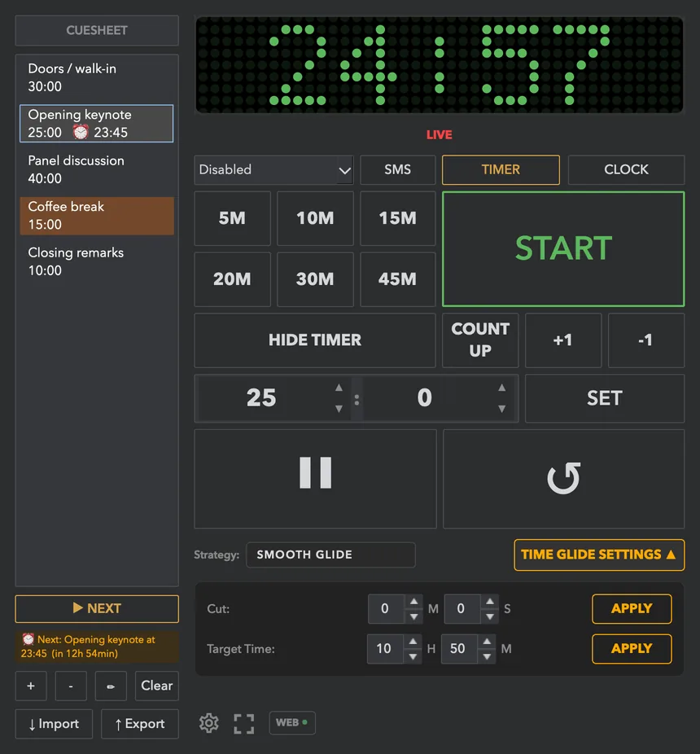This screenshot has height=754, width=700.
Task: Set the 5M preset
Action: click(232, 218)
